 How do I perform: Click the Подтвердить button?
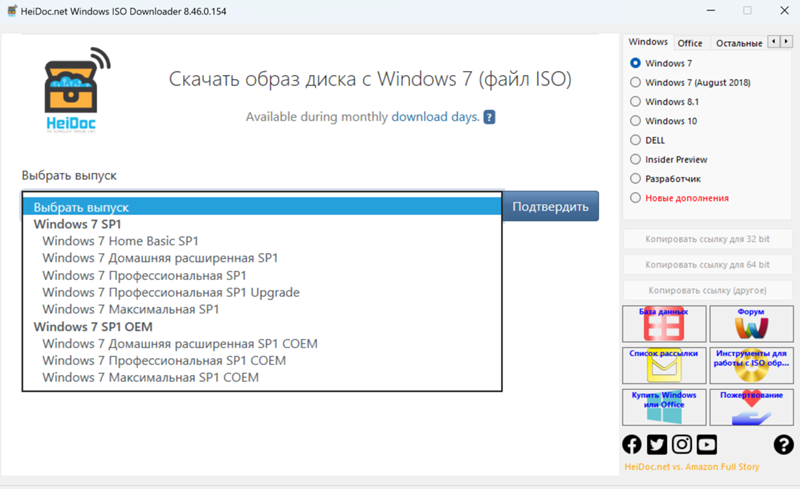click(551, 206)
